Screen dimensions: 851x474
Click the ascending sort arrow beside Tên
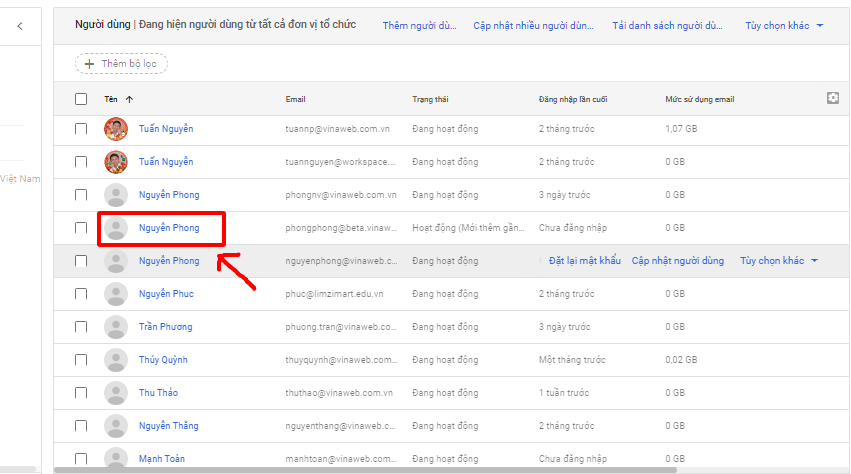130,99
